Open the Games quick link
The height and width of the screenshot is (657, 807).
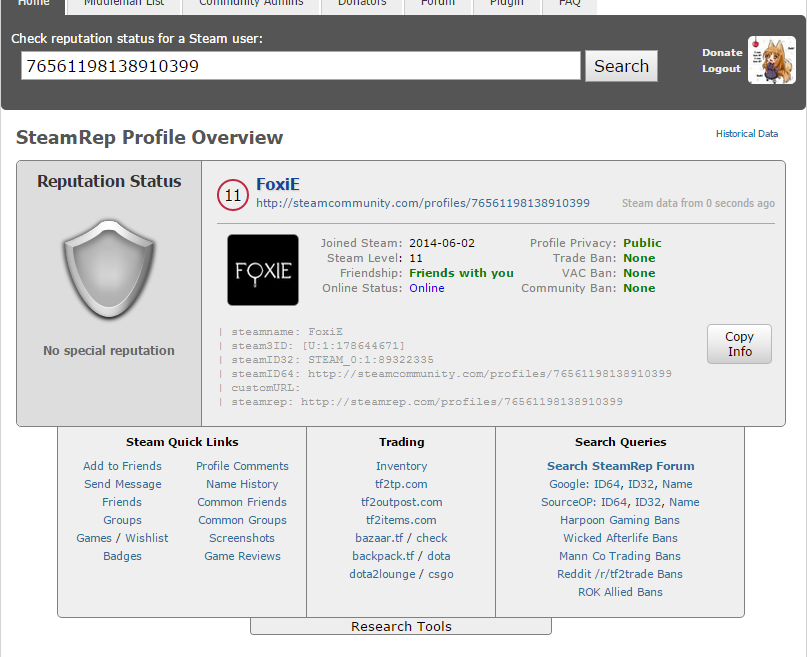coord(94,538)
